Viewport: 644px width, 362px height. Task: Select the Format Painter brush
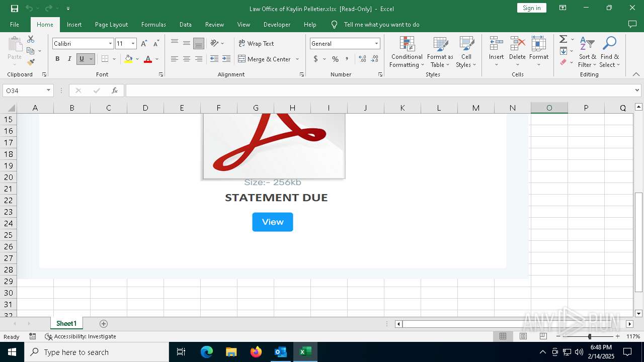pos(31,62)
